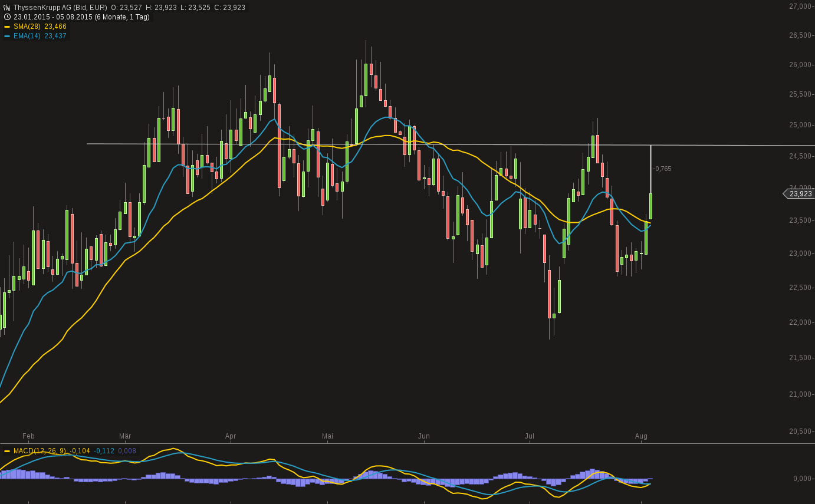This screenshot has height=504, width=815.
Task: Click the low value 'L: 23,525'
Action: click(196, 8)
